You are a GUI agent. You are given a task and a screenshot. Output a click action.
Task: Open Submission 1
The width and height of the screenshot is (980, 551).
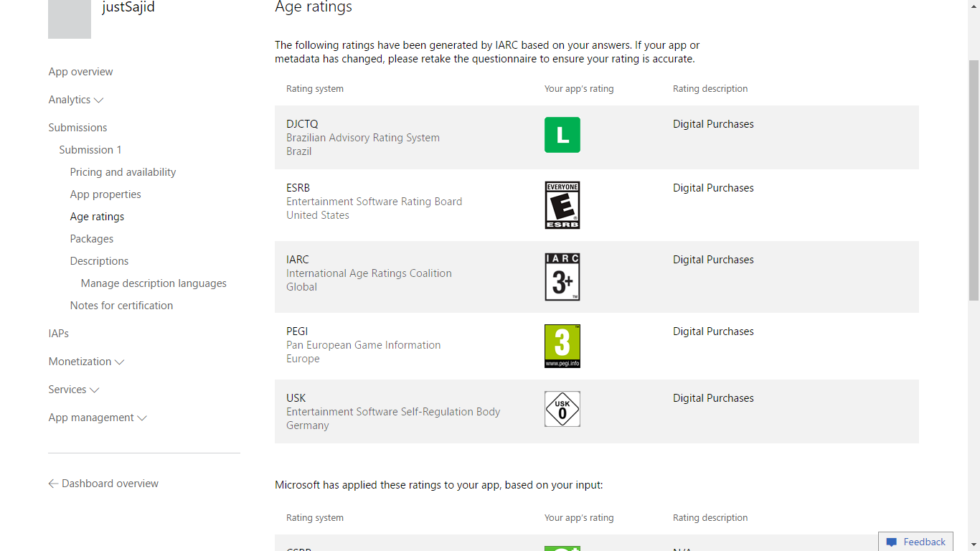click(x=90, y=150)
